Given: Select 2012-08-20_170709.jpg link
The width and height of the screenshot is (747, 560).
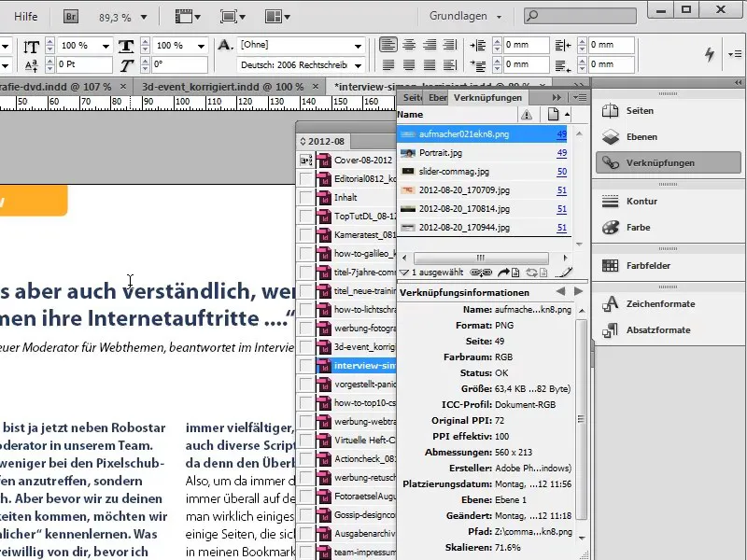Looking at the screenshot, I should tap(484, 190).
